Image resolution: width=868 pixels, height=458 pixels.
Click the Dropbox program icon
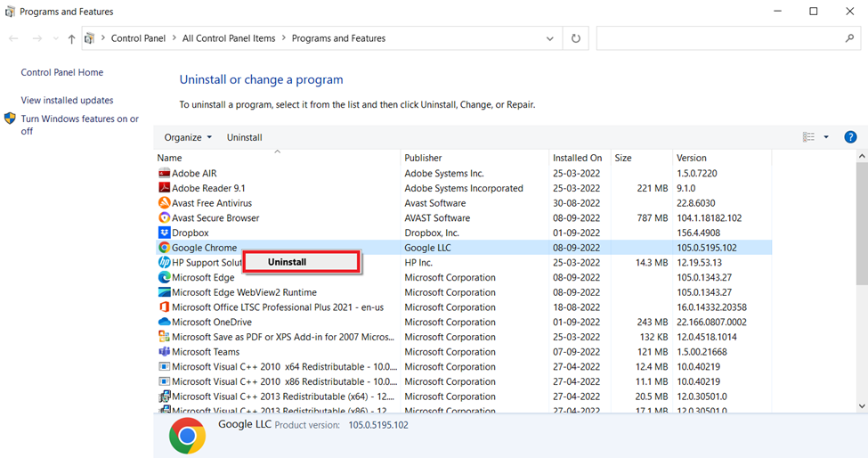(x=164, y=233)
